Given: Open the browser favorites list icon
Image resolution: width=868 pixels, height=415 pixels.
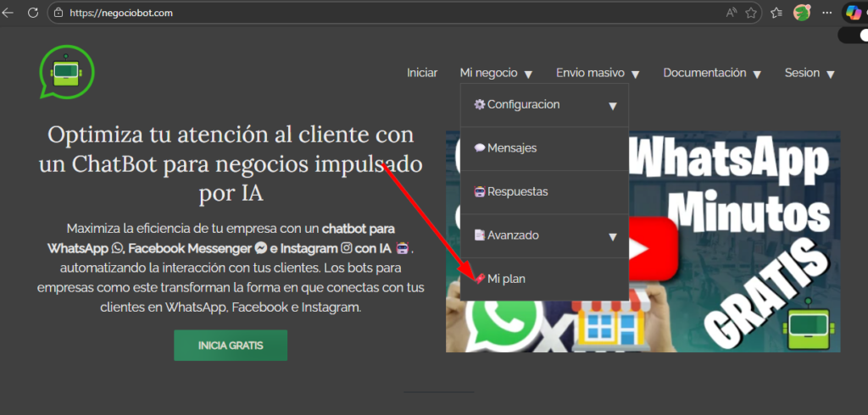Looking at the screenshot, I should 776,13.
